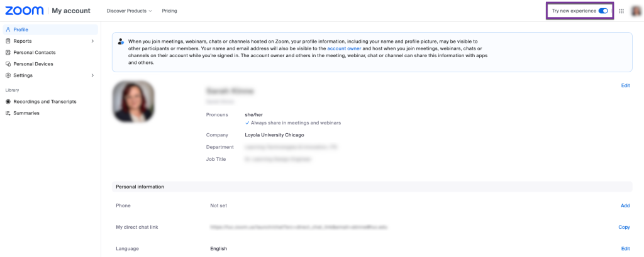644x257 pixels.
Task: Click the Zoom logo
Action: tap(25, 11)
